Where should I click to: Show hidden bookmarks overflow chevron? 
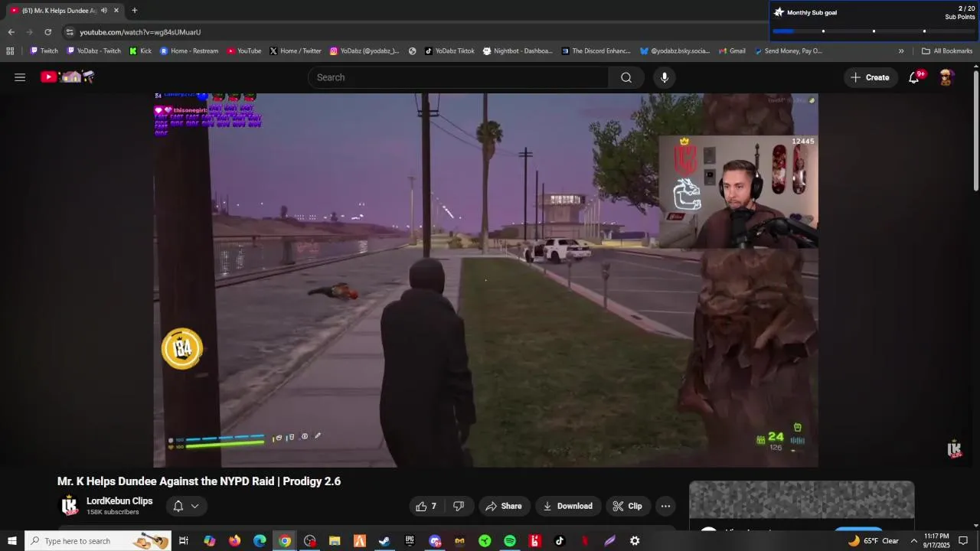pos(901,51)
